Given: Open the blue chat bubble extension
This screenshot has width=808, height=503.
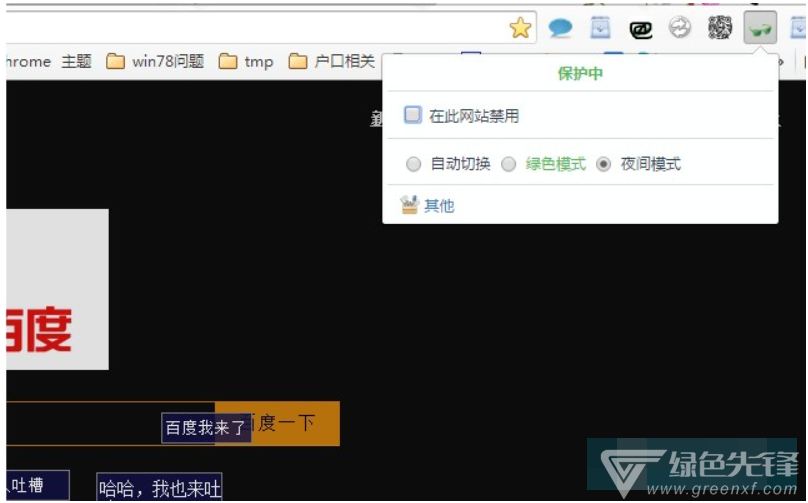Looking at the screenshot, I should click(560, 27).
